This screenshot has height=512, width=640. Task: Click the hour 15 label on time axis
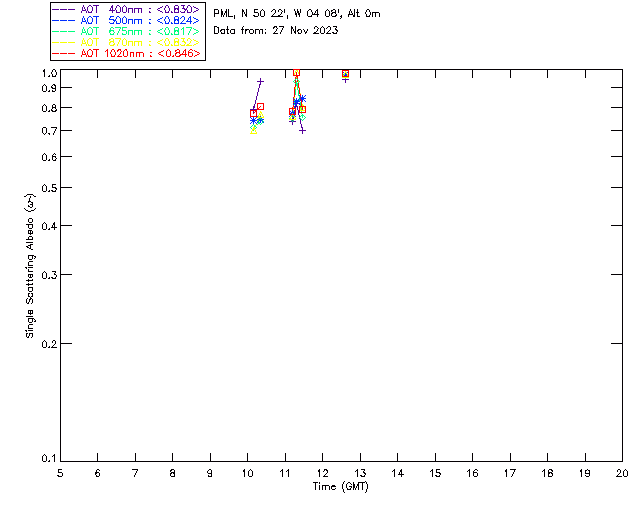click(435, 473)
